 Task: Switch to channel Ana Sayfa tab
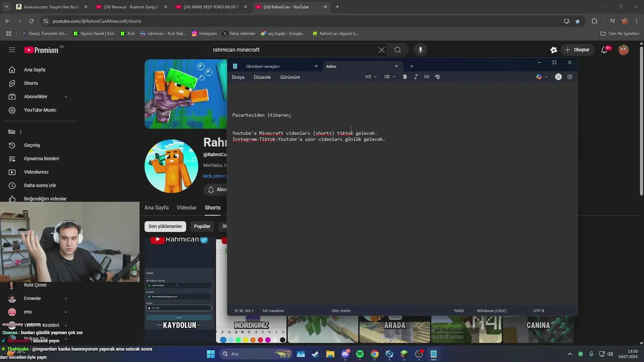tap(156, 208)
